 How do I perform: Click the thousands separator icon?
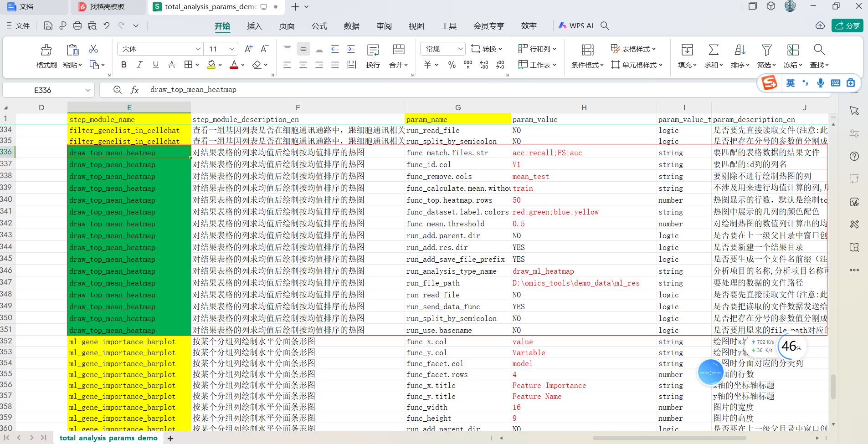467,65
